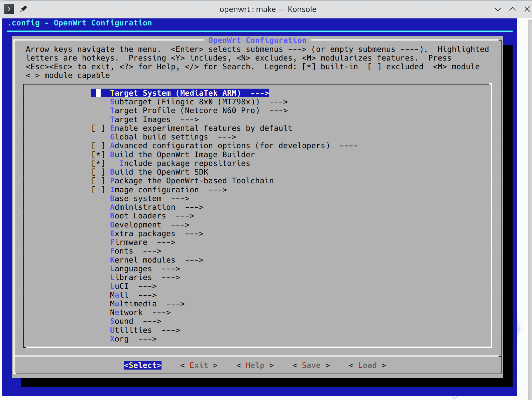Toggle Package the OpenWrt-based Toolchain

click(x=98, y=181)
